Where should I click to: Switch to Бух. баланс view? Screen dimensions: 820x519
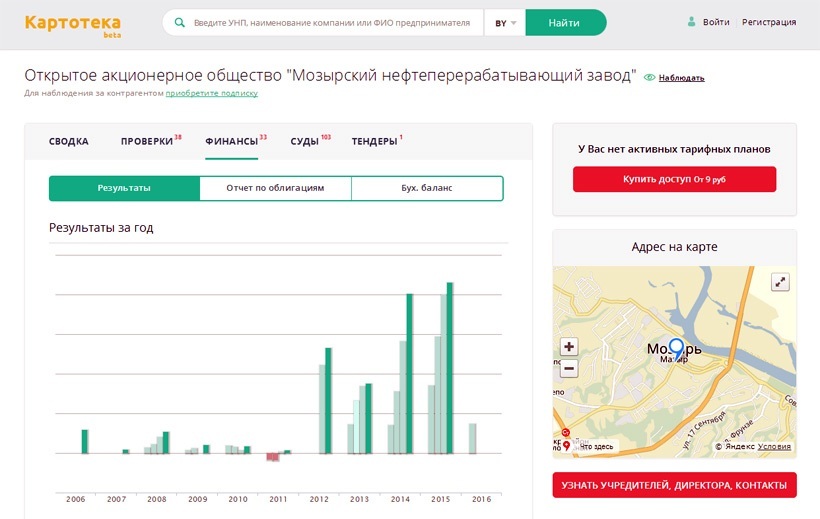(427, 188)
